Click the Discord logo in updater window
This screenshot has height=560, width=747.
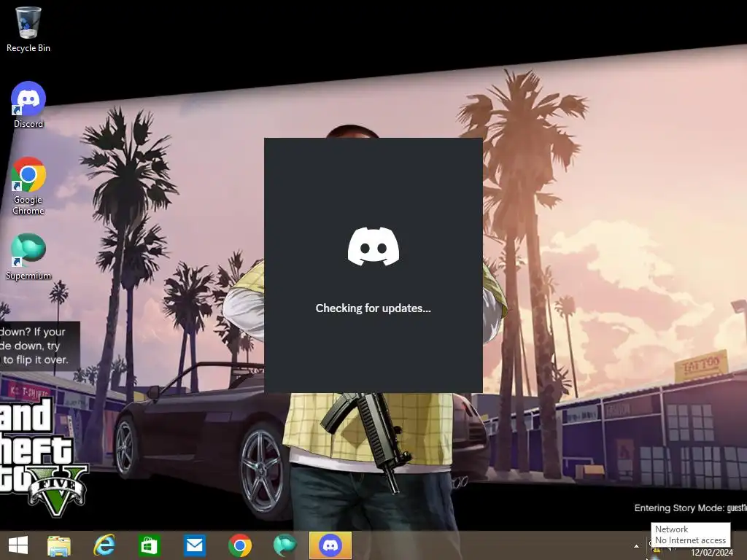point(373,246)
